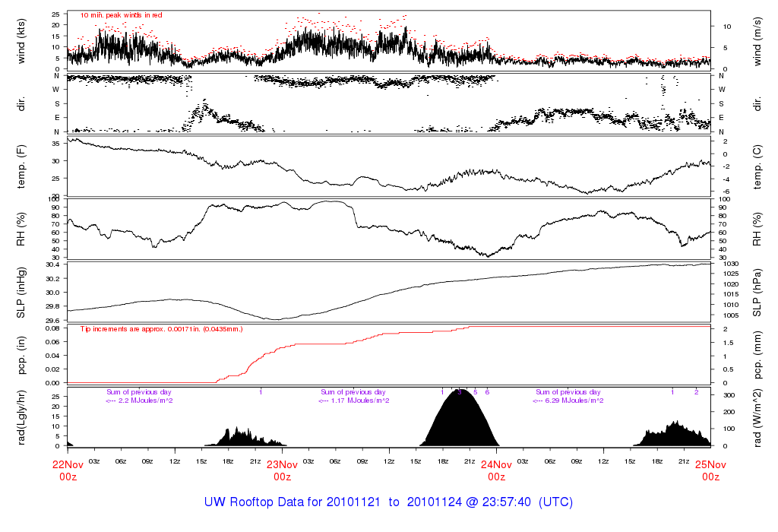778x532 pixels.
Task: Select the '23Nov' date label
Action: (283, 465)
